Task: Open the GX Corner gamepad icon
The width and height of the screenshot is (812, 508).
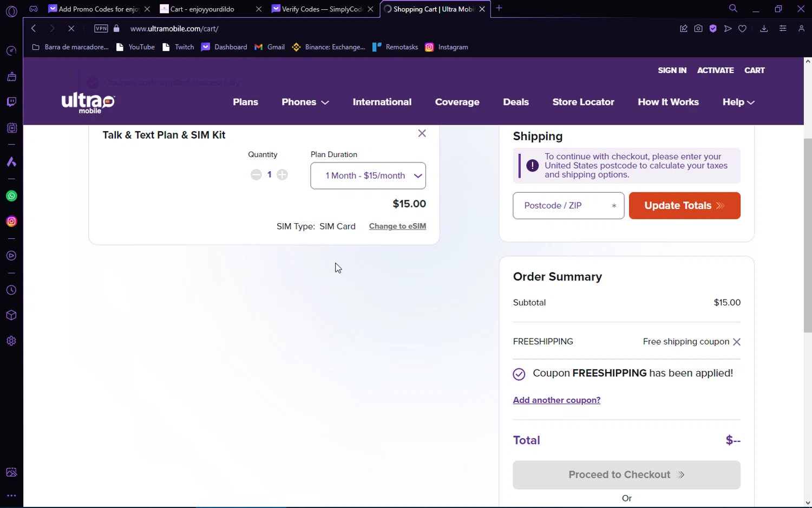Action: pyautogui.click(x=34, y=9)
